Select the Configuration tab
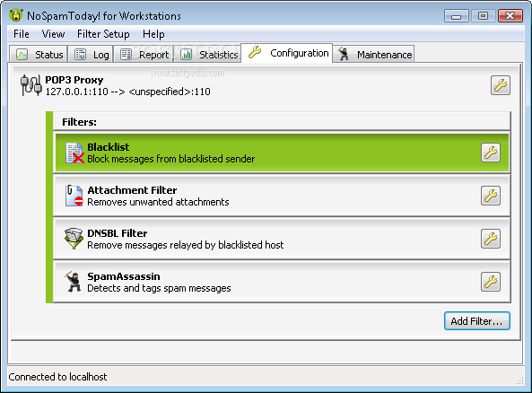 pyautogui.click(x=287, y=53)
